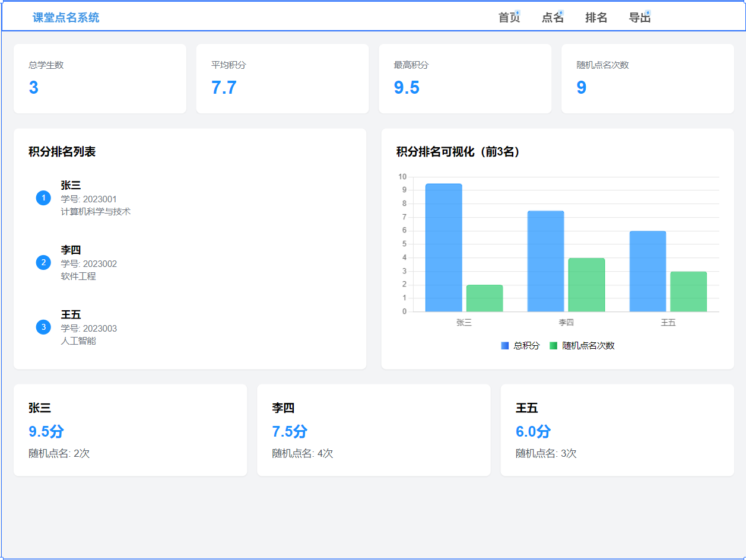Click 张三's score card showing 9.5分
The width and height of the screenshot is (746, 560).
[x=130, y=429]
